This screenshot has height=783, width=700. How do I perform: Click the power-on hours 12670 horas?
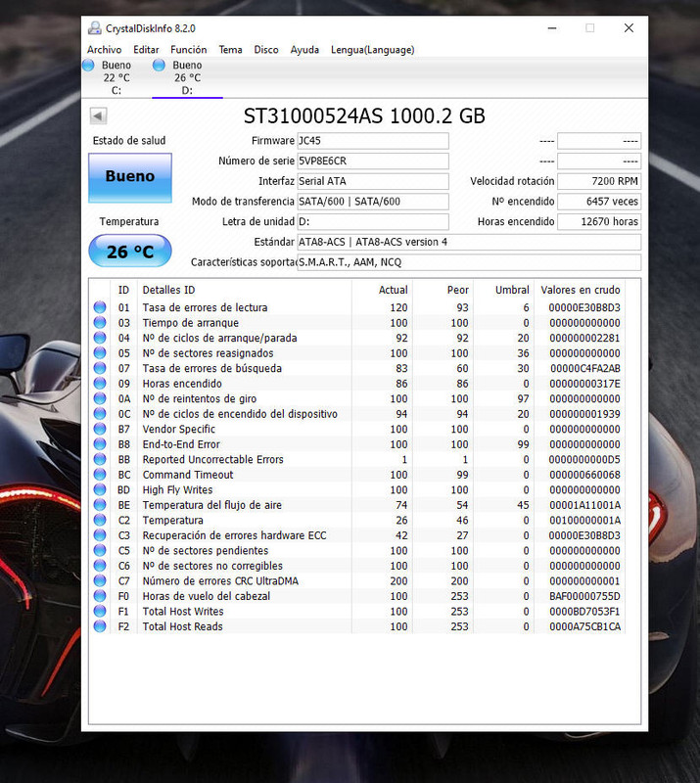coord(599,222)
